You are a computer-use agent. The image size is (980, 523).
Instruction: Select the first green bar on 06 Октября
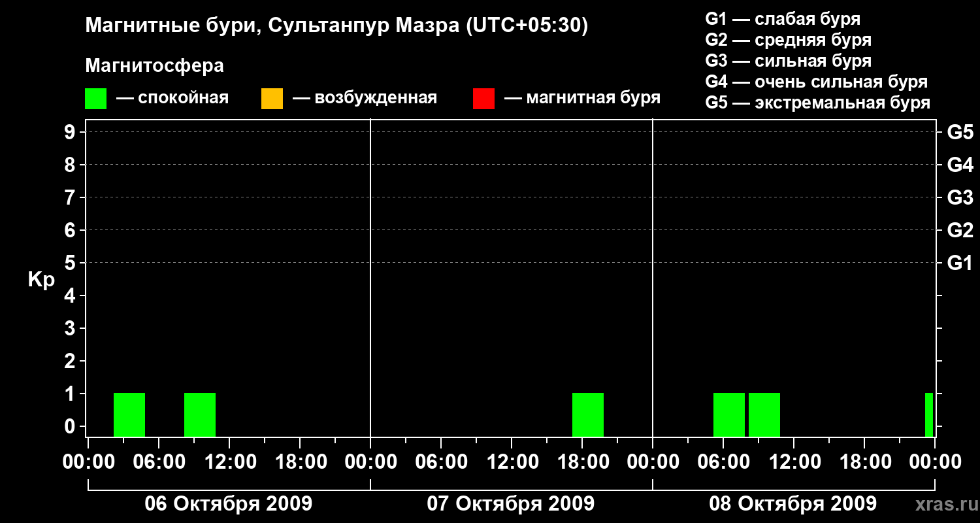tap(129, 414)
